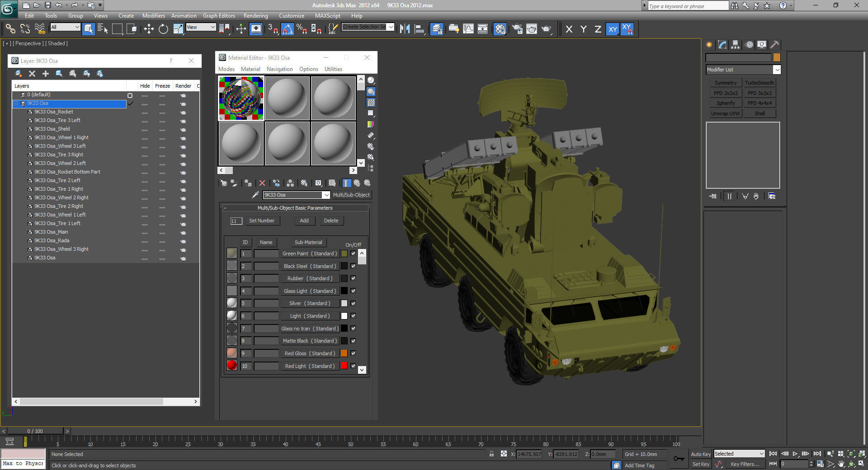The image size is (868, 470).
Task: Restrict movement to Z axis
Action: pyautogui.click(x=598, y=29)
